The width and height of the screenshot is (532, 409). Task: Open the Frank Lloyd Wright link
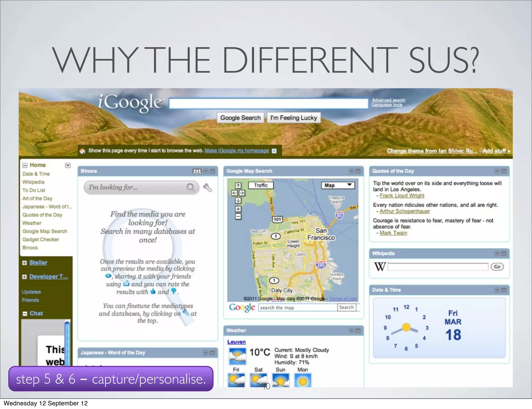coord(402,196)
